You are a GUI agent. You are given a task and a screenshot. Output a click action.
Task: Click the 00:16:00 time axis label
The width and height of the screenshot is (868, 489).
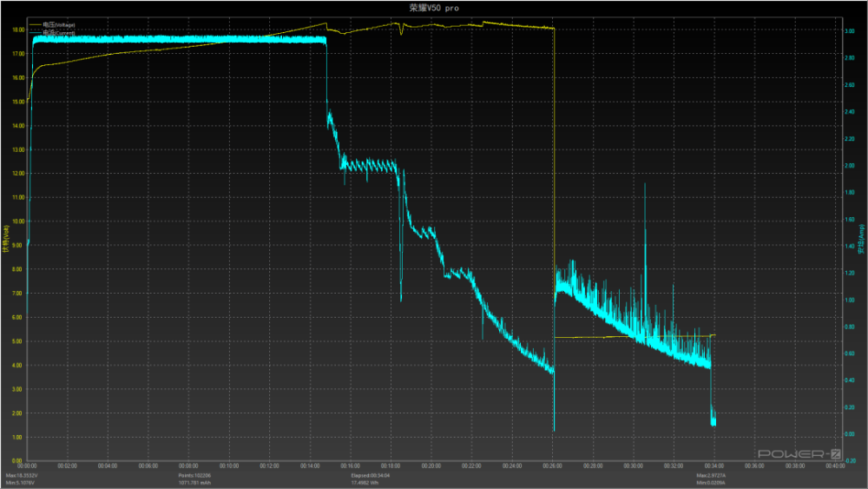tap(351, 466)
